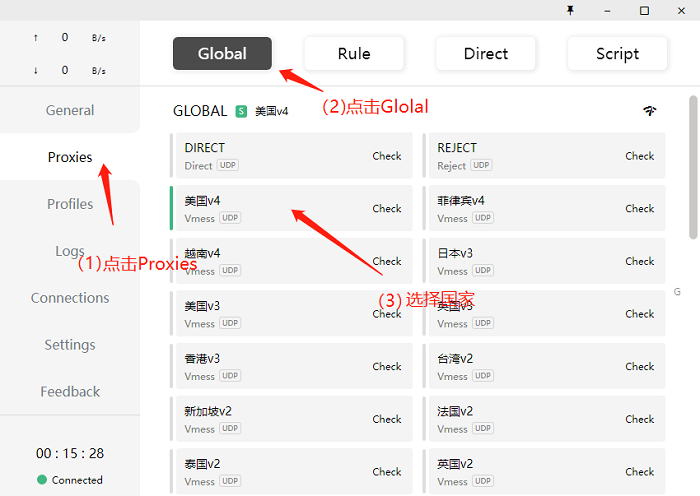Switch proxy mode to Script

617,54
